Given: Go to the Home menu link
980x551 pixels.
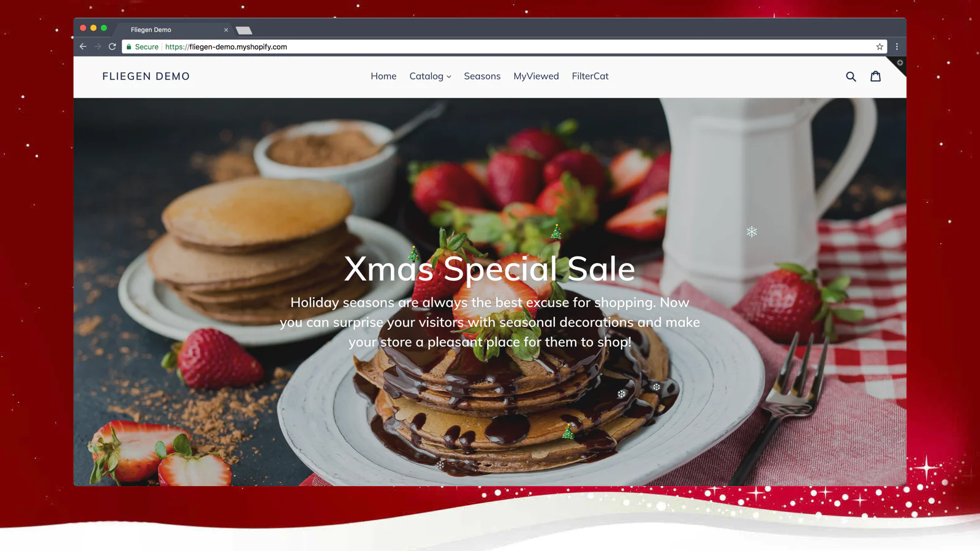Looking at the screenshot, I should [x=383, y=76].
